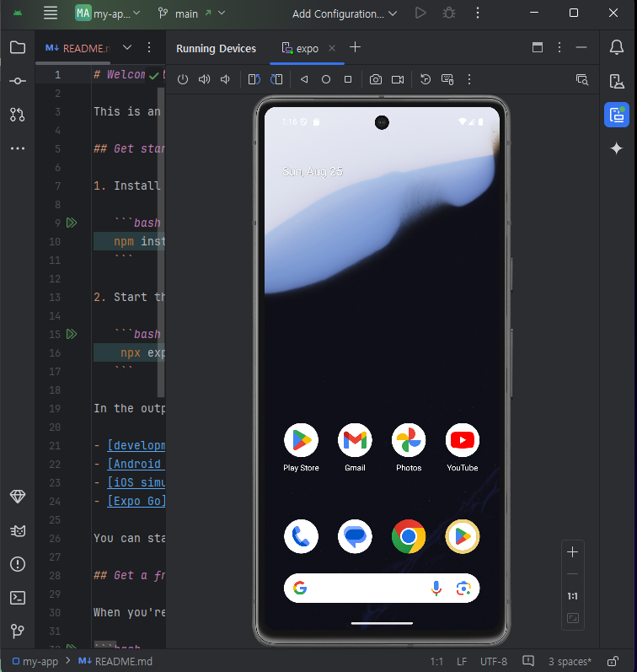
Task: Open the [Expo Go] link on line 24
Action: (x=136, y=501)
